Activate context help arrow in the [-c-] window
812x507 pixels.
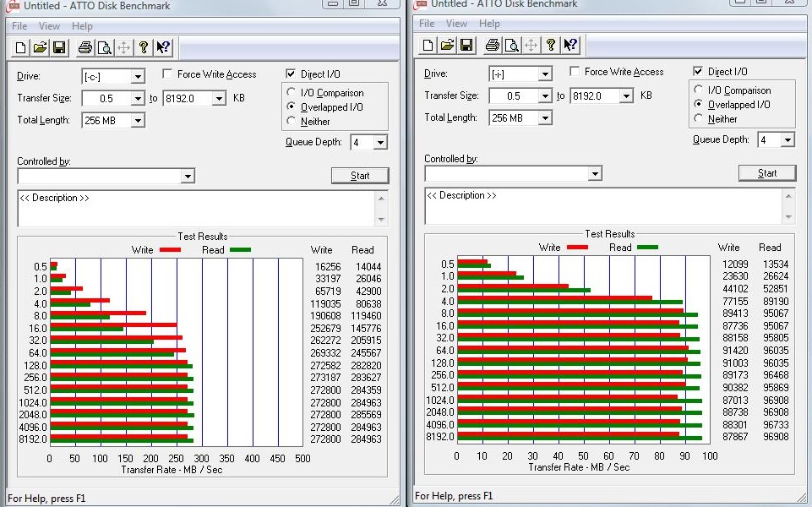point(163,47)
